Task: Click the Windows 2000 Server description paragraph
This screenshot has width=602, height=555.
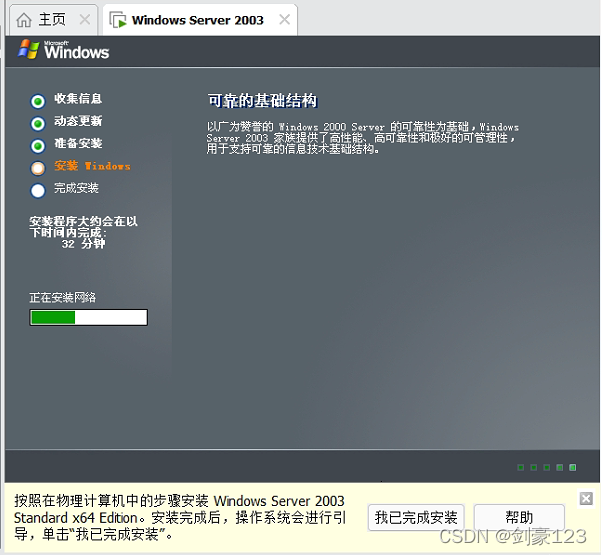Action: coord(362,137)
